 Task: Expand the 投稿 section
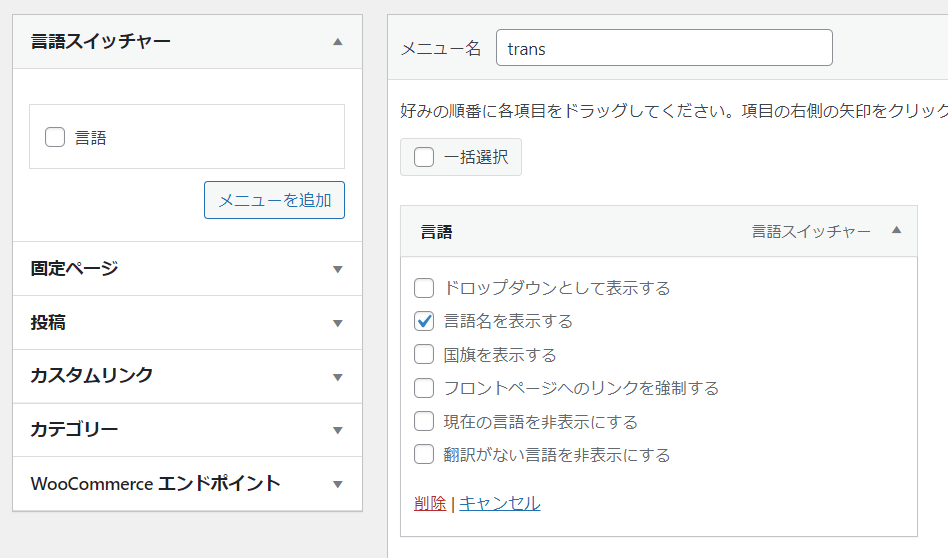(x=337, y=323)
